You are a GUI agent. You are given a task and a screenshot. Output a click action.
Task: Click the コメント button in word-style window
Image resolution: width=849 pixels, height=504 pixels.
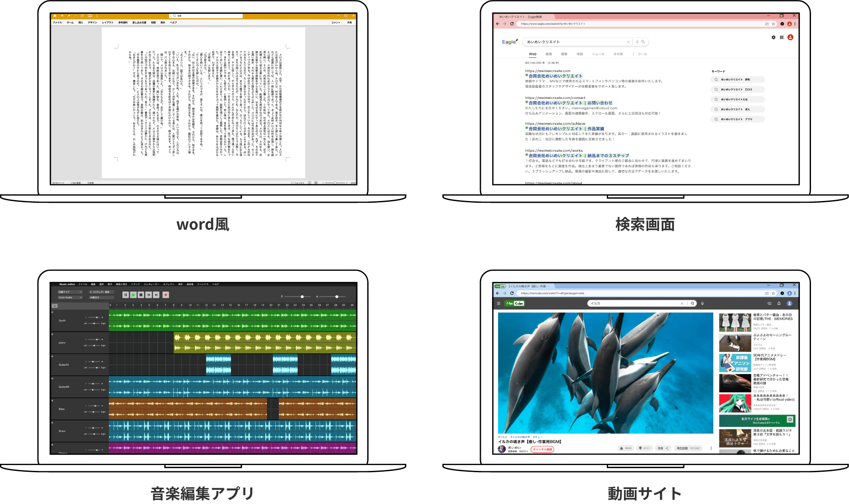pyautogui.click(x=336, y=23)
